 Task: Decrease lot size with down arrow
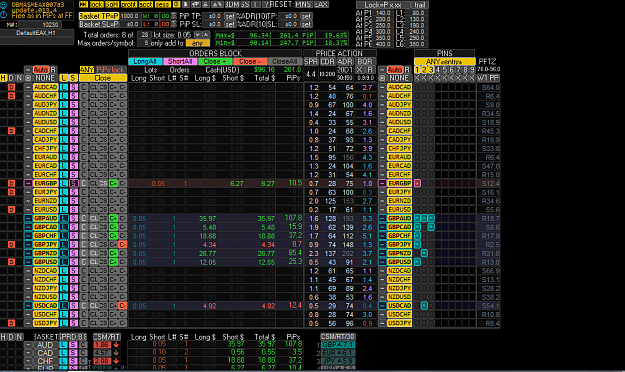[198, 35]
